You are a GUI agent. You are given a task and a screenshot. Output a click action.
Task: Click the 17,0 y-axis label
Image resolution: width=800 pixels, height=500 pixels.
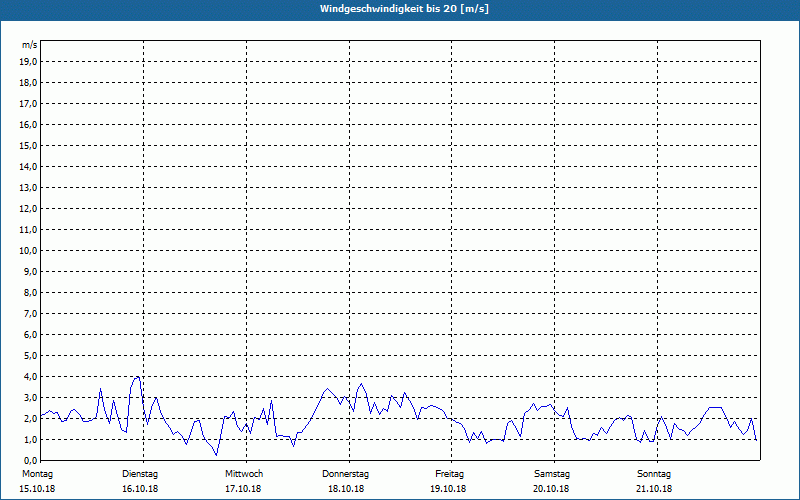(x=28, y=104)
